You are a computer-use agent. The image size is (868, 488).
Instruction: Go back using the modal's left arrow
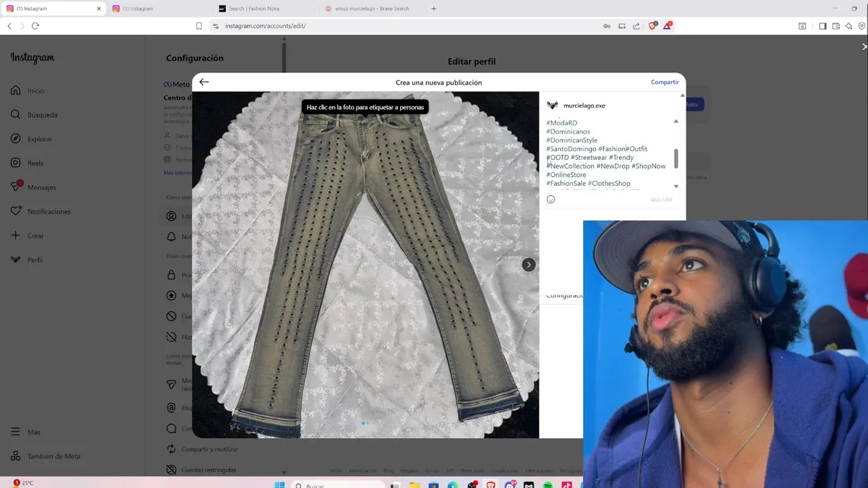click(204, 82)
